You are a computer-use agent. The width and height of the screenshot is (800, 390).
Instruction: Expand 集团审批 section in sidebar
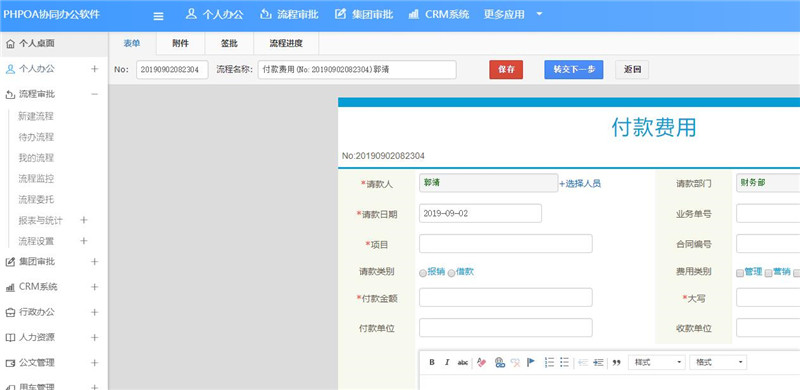click(94, 262)
